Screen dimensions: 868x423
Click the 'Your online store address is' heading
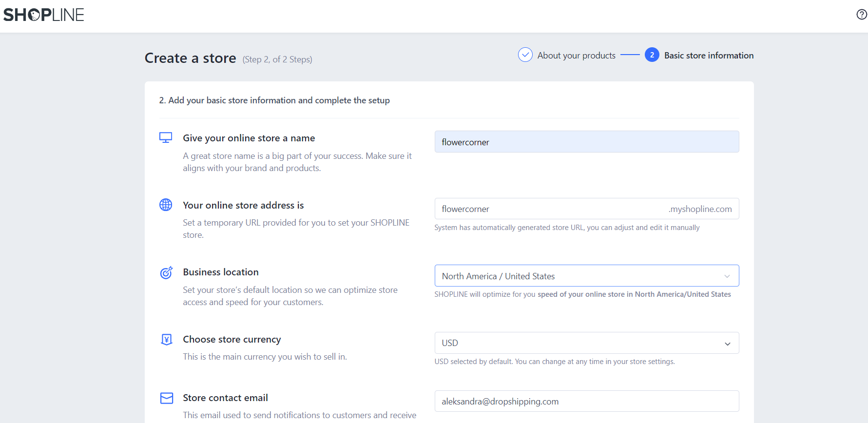243,205
